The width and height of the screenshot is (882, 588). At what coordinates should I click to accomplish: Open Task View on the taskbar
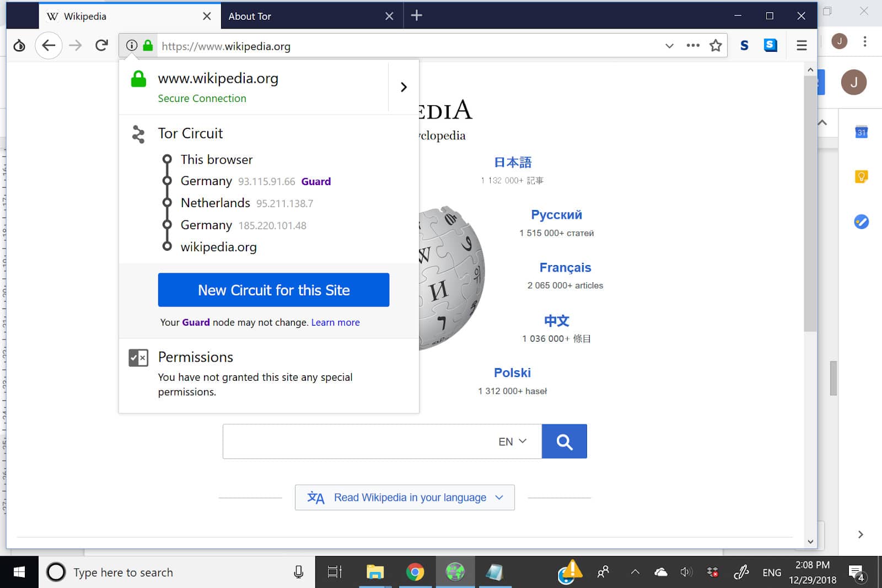(x=335, y=572)
